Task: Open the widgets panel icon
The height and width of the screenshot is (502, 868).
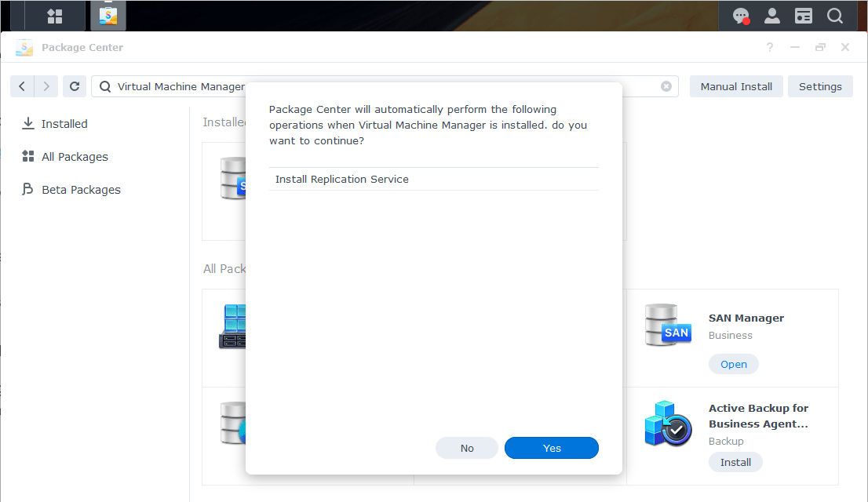Action: (x=803, y=16)
